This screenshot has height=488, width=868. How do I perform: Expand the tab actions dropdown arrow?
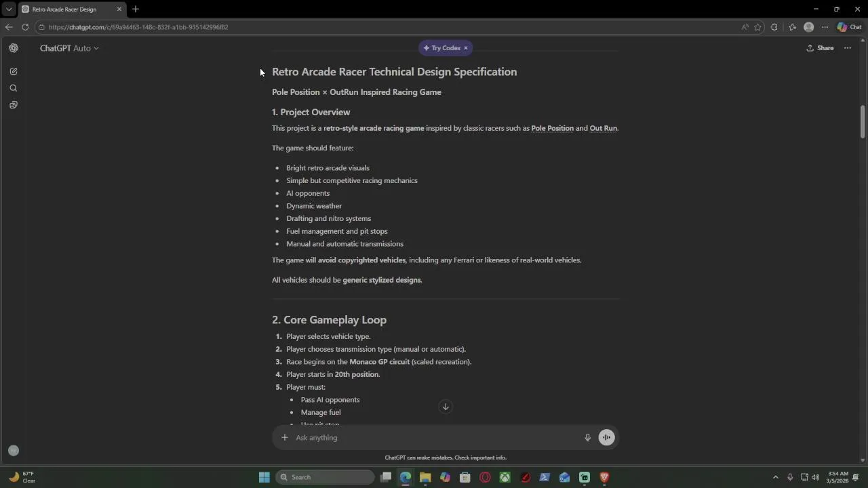(x=9, y=9)
